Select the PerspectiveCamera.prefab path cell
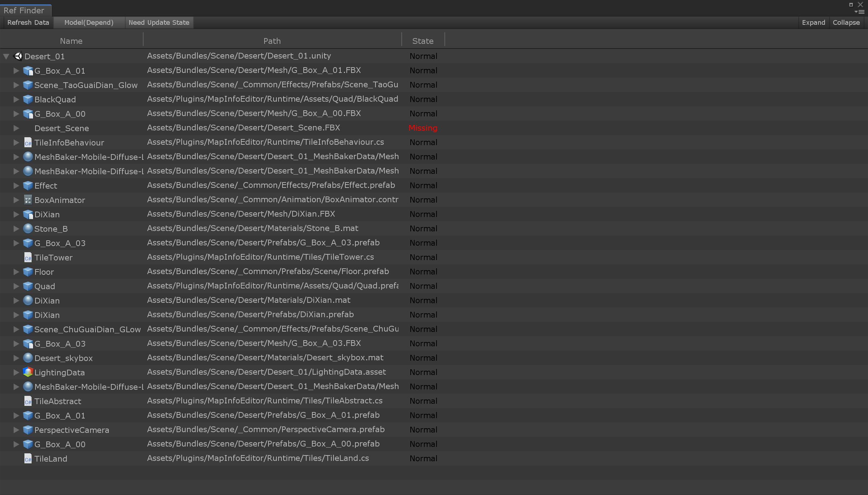 266,430
